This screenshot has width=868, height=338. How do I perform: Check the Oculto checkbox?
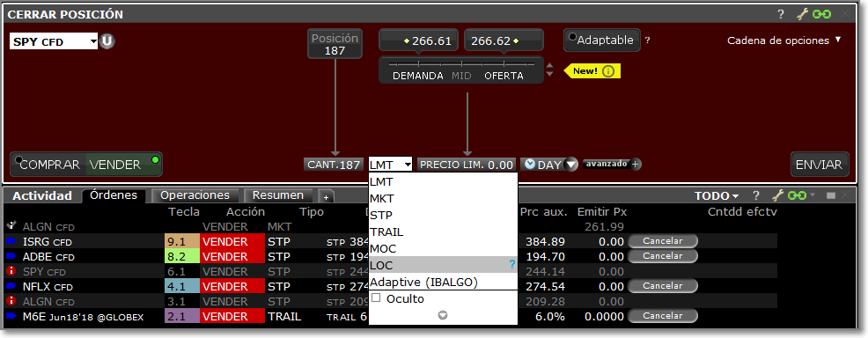pyautogui.click(x=376, y=298)
